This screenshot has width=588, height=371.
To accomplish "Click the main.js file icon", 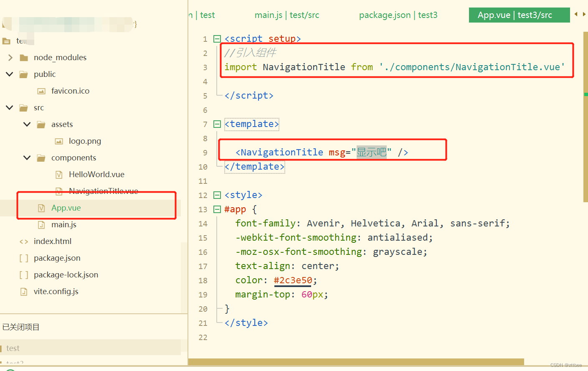I will [41, 225].
